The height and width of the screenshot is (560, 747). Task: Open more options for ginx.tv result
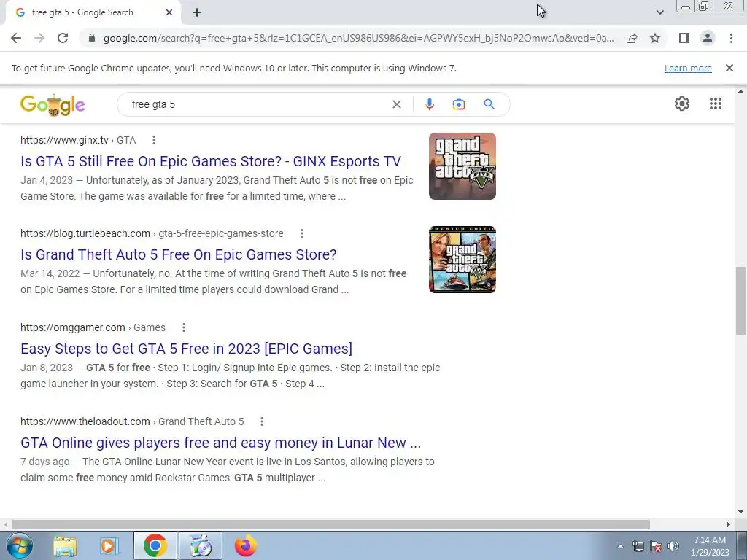pos(153,140)
